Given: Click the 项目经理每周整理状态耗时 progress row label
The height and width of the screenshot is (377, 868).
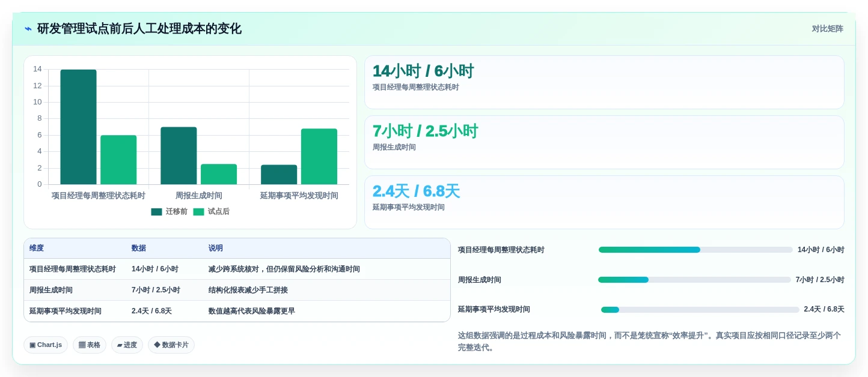Looking at the screenshot, I should click(501, 250).
